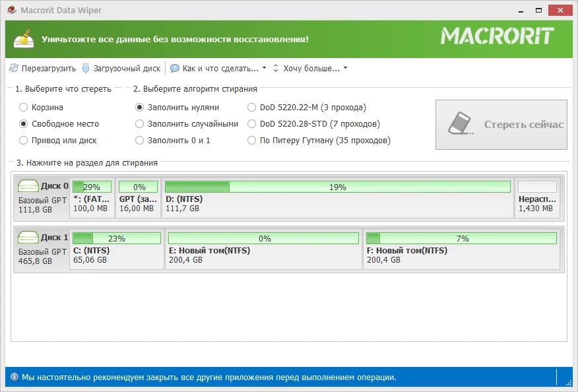Click the info icon in status bar
Image resolution: width=578 pixels, height=392 pixels.
15,377
